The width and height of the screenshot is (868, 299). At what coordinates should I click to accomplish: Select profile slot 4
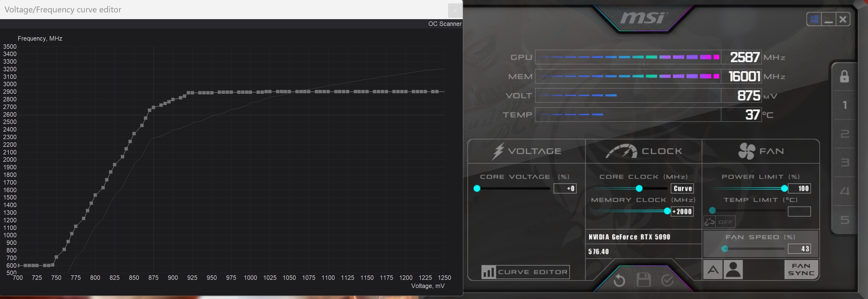coord(845,191)
